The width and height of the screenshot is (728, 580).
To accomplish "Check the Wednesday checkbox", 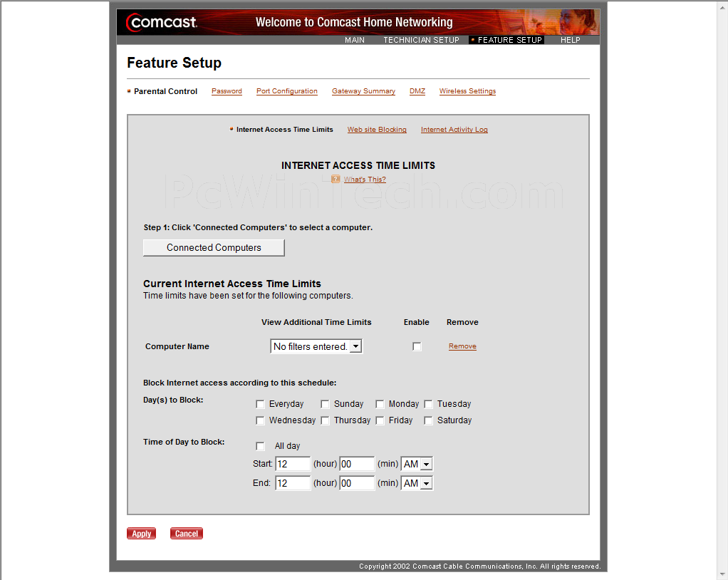I will tap(260, 420).
